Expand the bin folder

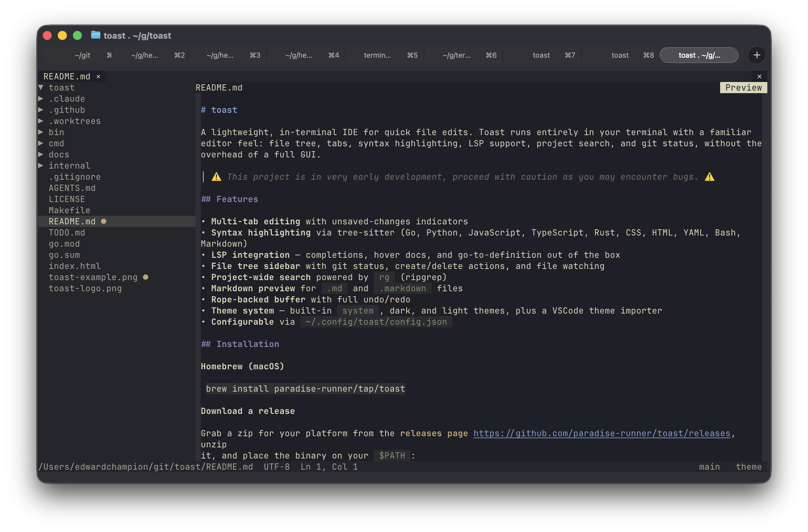click(x=41, y=133)
